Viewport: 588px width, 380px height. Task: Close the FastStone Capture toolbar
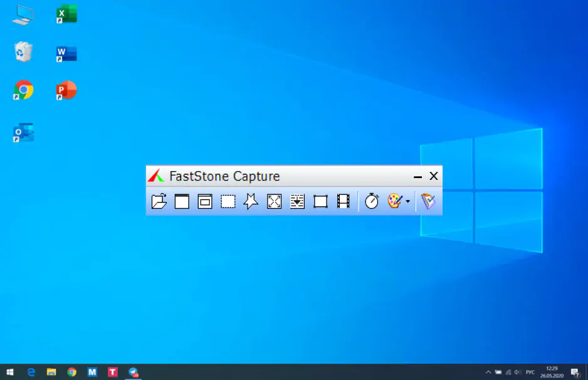pos(433,176)
